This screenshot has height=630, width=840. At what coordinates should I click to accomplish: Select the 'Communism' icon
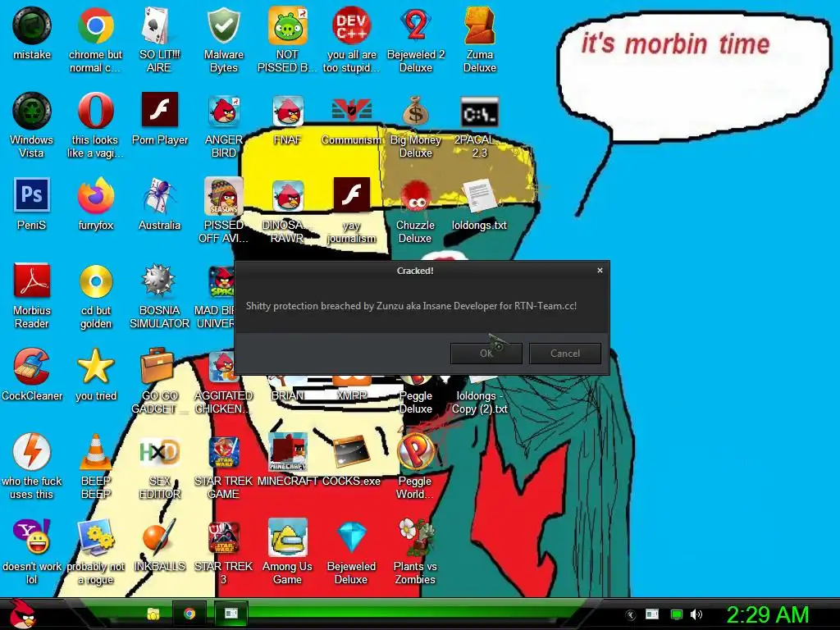(351, 110)
